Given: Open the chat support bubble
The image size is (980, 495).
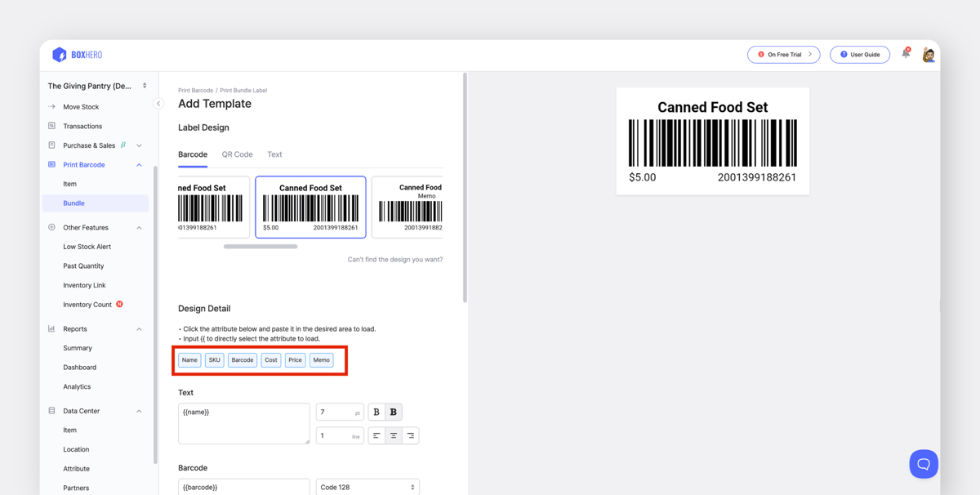Looking at the screenshot, I should point(924,464).
